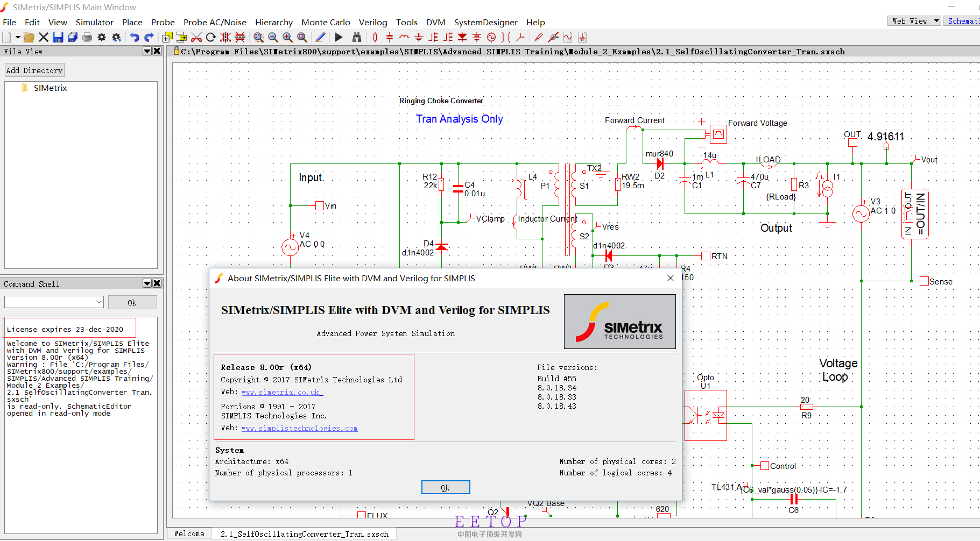Switch to the Welcome tab
The height and width of the screenshot is (541, 980).
189,533
